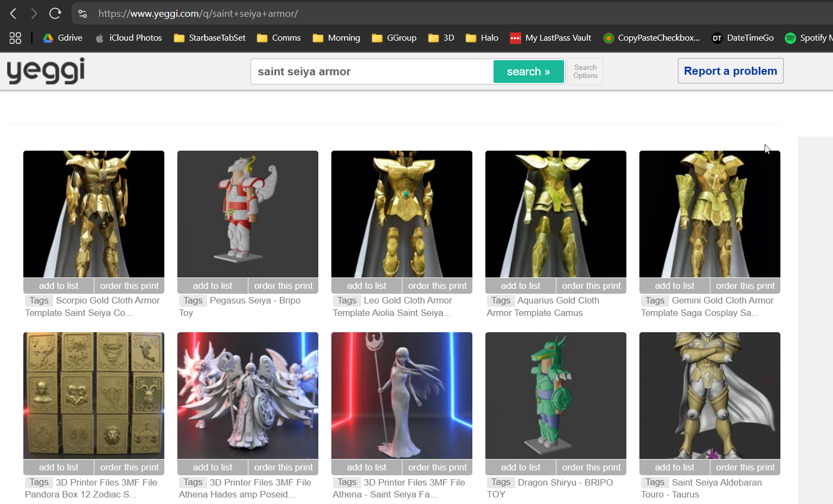The height and width of the screenshot is (504, 833).
Task: Order print of Gemini Gold Cloth Armor
Action: tap(746, 286)
